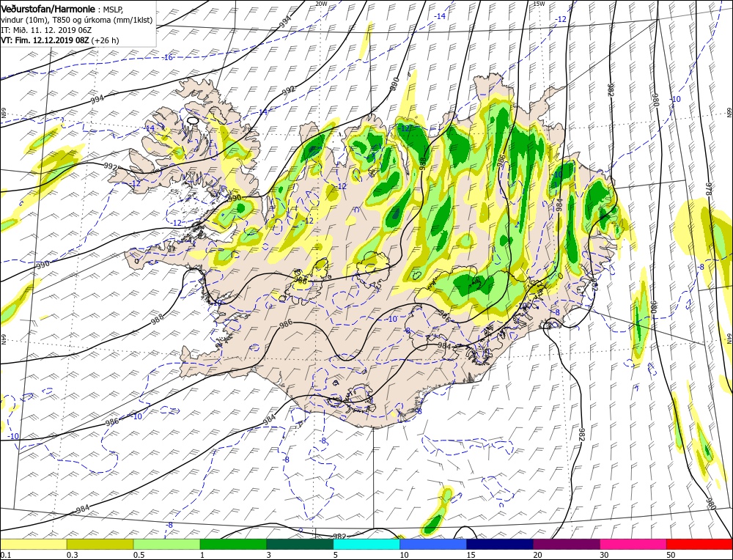Click the pink 30 mm legend swatch
733x560 pixels.
click(633, 544)
